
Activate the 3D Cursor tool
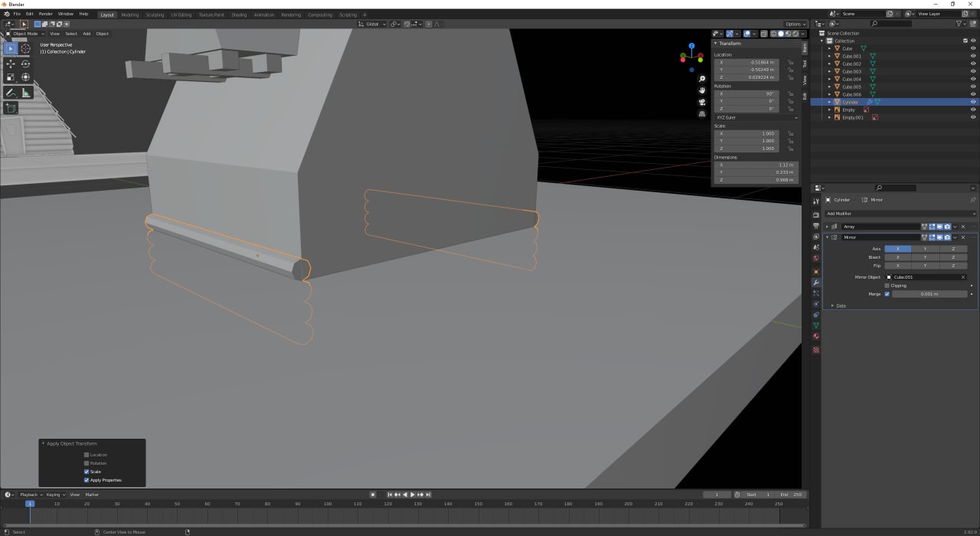(25, 49)
